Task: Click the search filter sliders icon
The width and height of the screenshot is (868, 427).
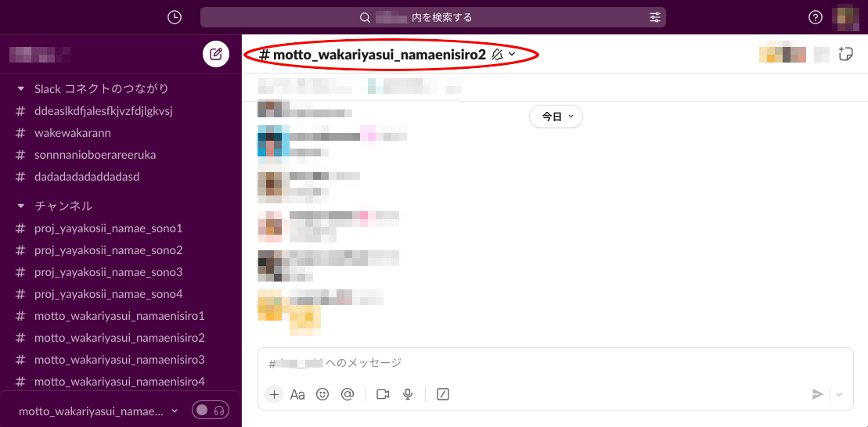Action: point(655,18)
